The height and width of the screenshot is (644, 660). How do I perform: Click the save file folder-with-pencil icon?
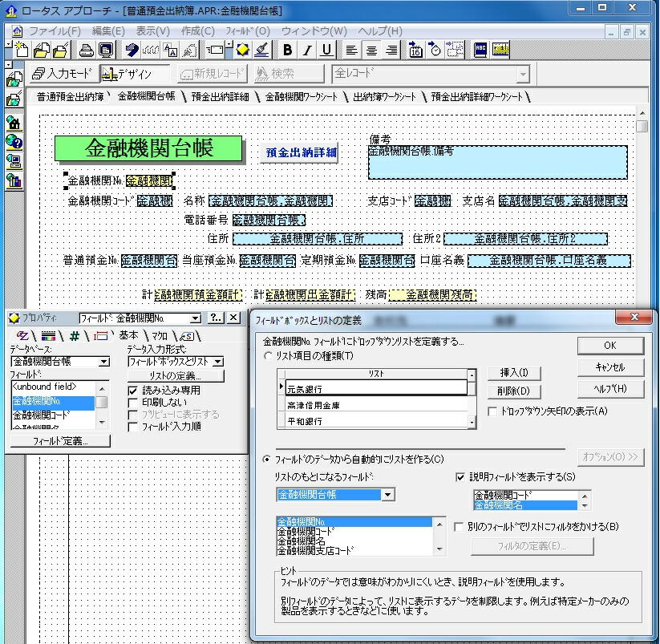pyautogui.click(x=61, y=50)
